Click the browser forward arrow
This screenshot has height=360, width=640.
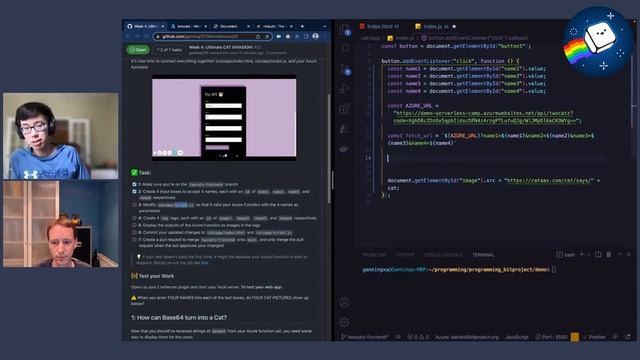(138, 36)
